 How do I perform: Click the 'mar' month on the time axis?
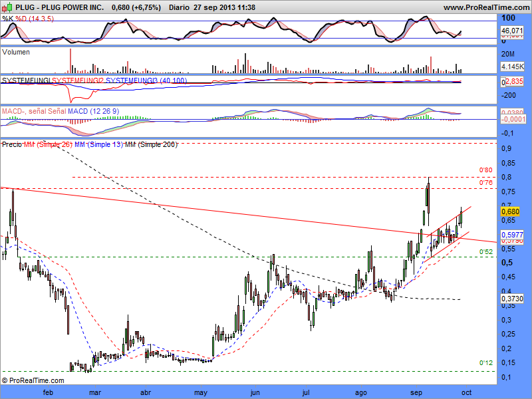click(95, 392)
